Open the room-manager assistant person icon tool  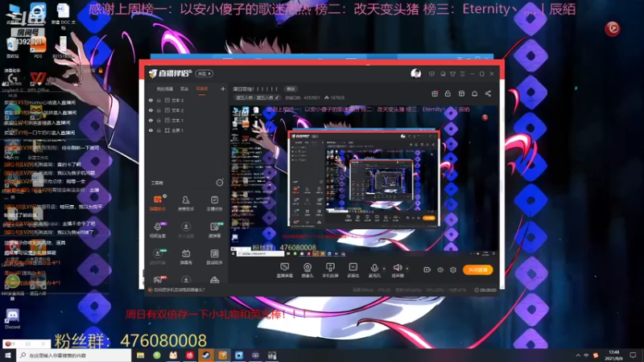pyautogui.click(x=186, y=203)
